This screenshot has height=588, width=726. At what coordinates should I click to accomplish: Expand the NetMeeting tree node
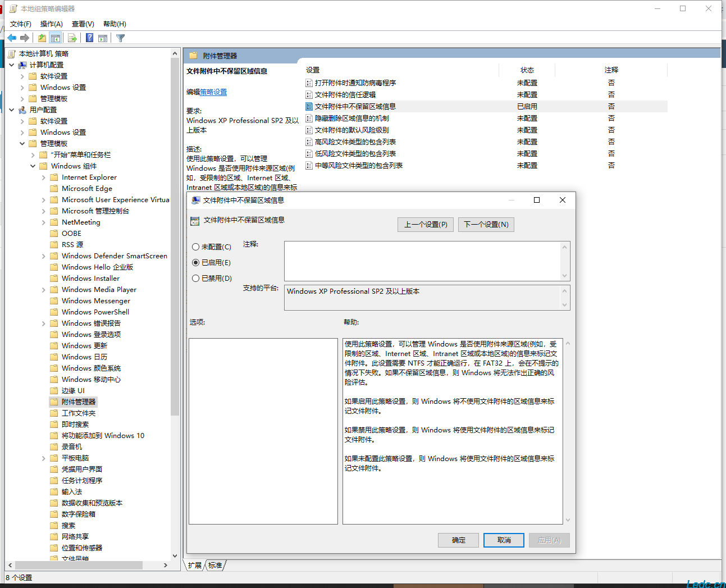click(x=44, y=222)
